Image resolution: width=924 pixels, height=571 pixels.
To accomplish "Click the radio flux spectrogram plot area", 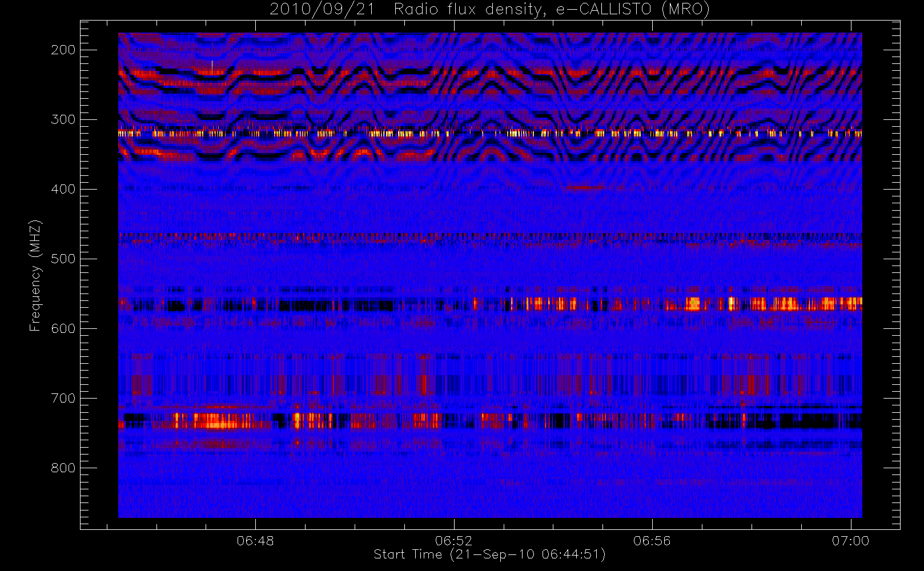I will 490,275.
